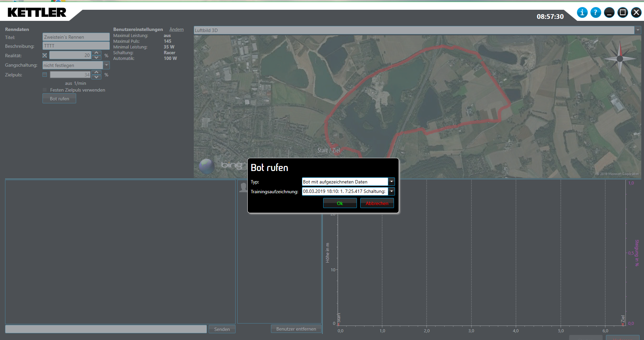Image resolution: width=644 pixels, height=340 pixels.
Task: Click the compass rose on the map
Action: (x=620, y=59)
